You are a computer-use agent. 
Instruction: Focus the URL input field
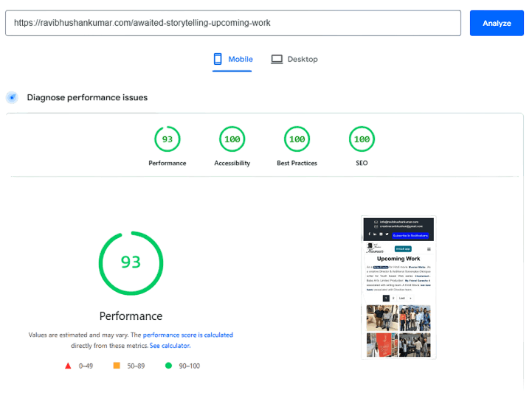click(233, 23)
